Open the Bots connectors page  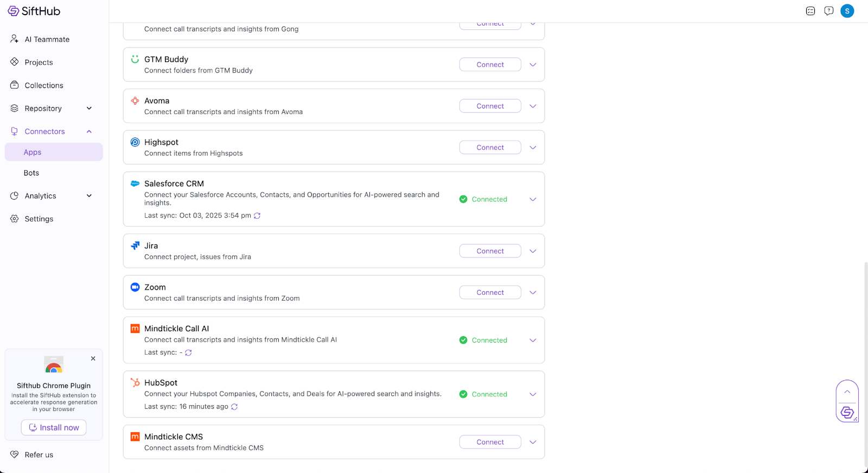[x=31, y=173]
